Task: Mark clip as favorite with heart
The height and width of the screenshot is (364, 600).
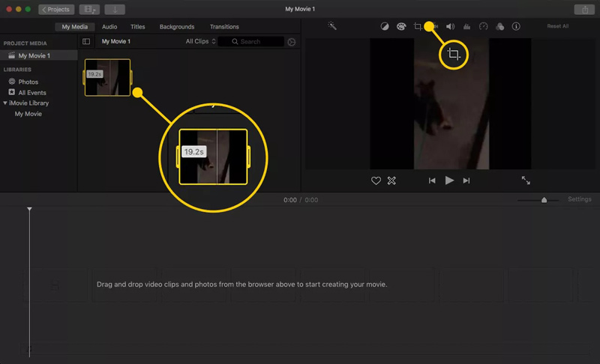Action: click(x=376, y=181)
